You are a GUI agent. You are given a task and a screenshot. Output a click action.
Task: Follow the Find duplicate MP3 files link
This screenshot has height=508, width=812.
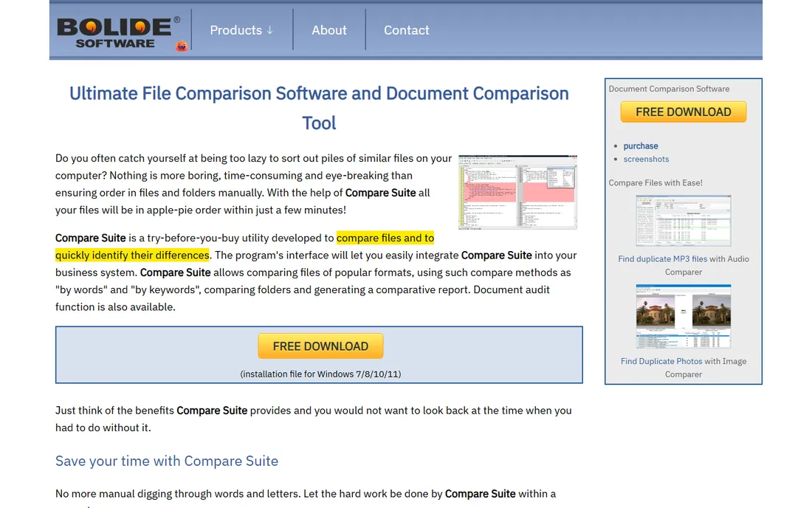(x=662, y=259)
